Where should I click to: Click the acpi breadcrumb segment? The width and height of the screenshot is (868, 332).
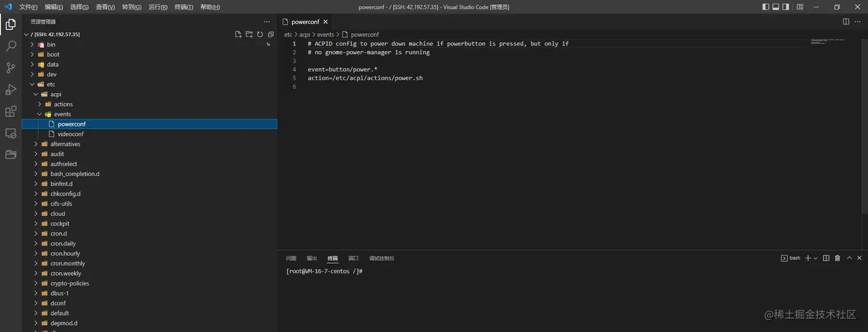point(305,34)
